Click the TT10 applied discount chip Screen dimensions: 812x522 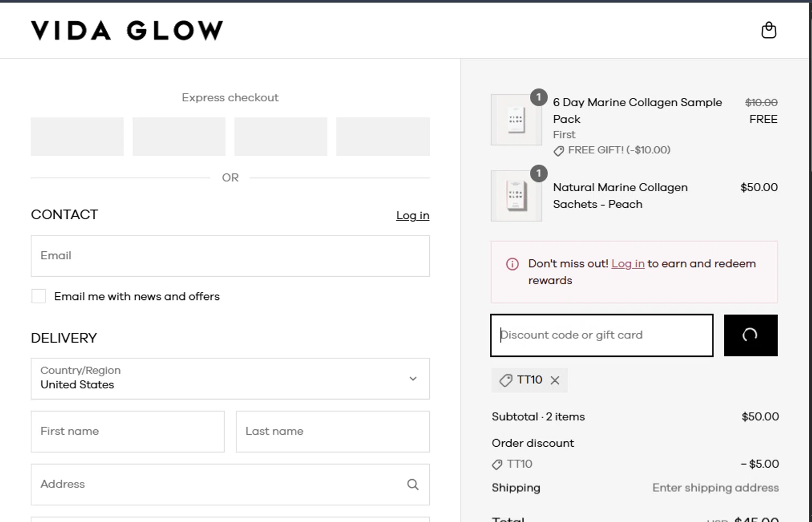(x=529, y=380)
